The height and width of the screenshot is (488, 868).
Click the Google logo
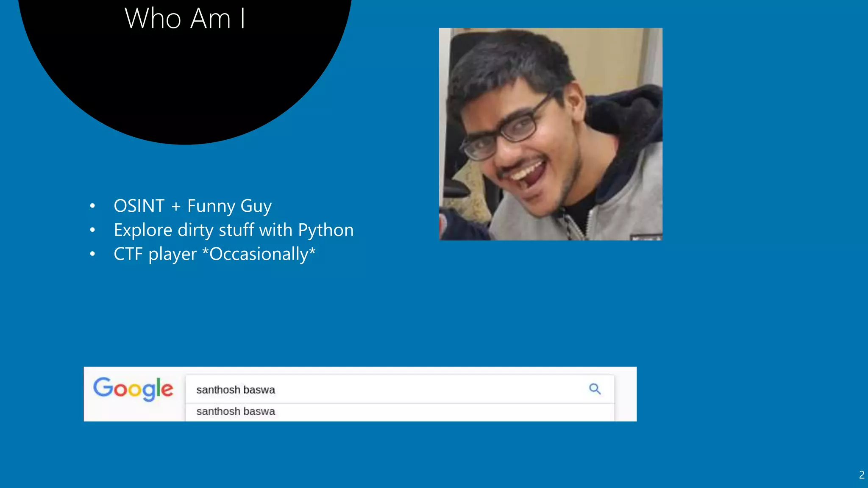[133, 389]
